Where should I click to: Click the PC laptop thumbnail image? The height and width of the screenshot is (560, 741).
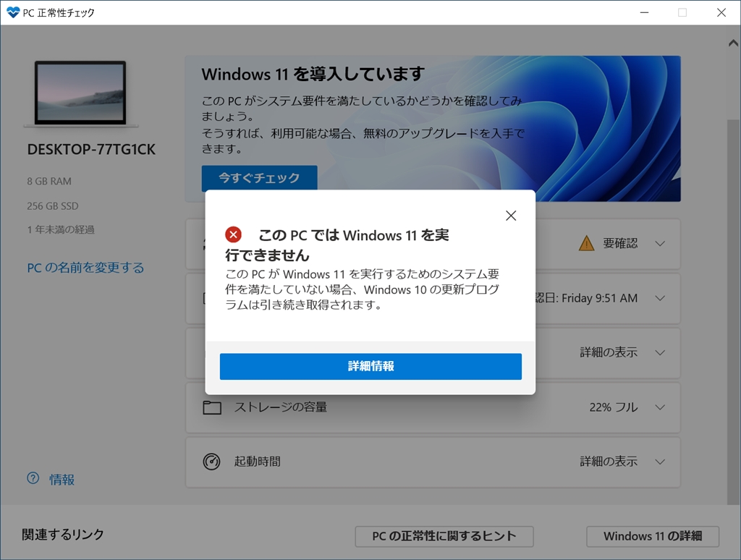(80, 93)
